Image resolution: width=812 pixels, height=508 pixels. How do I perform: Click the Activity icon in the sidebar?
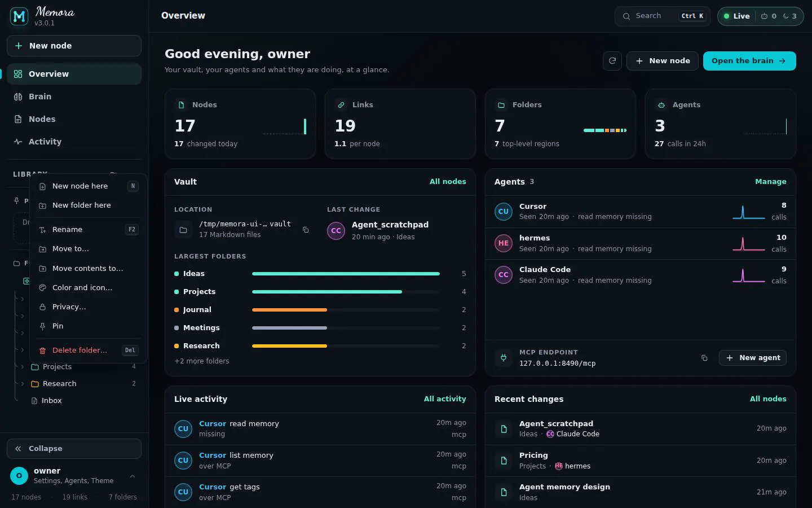18,142
